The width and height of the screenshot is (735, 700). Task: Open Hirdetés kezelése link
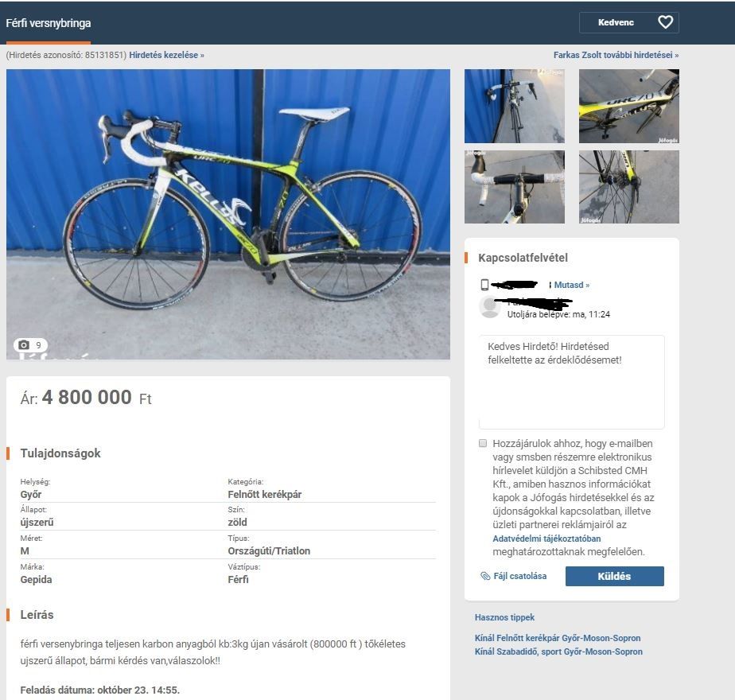166,55
